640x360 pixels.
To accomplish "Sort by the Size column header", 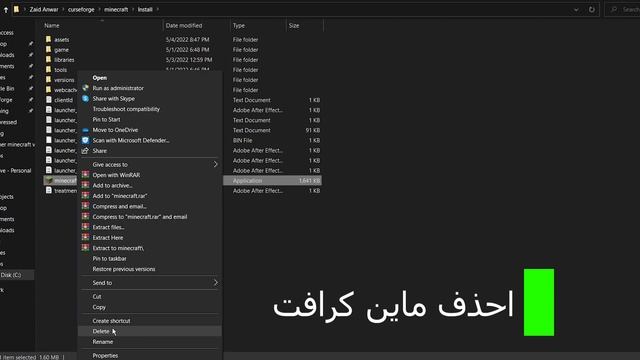I will pyautogui.click(x=294, y=25).
